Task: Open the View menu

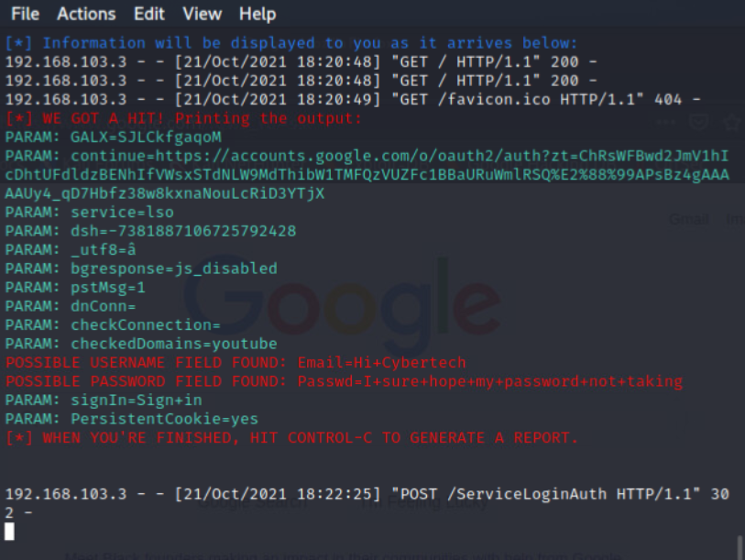Action: click(202, 14)
